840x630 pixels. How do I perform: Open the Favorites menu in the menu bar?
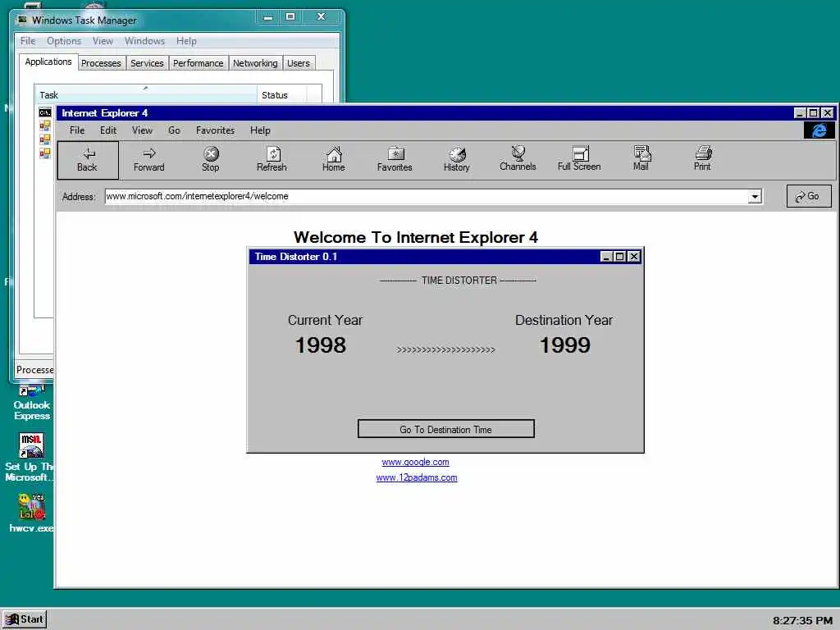[216, 130]
